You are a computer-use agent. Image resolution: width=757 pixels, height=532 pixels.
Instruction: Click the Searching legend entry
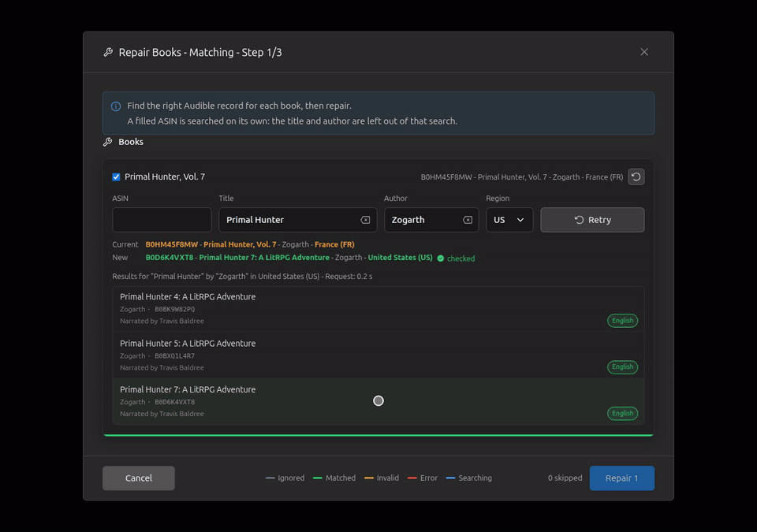click(468, 478)
